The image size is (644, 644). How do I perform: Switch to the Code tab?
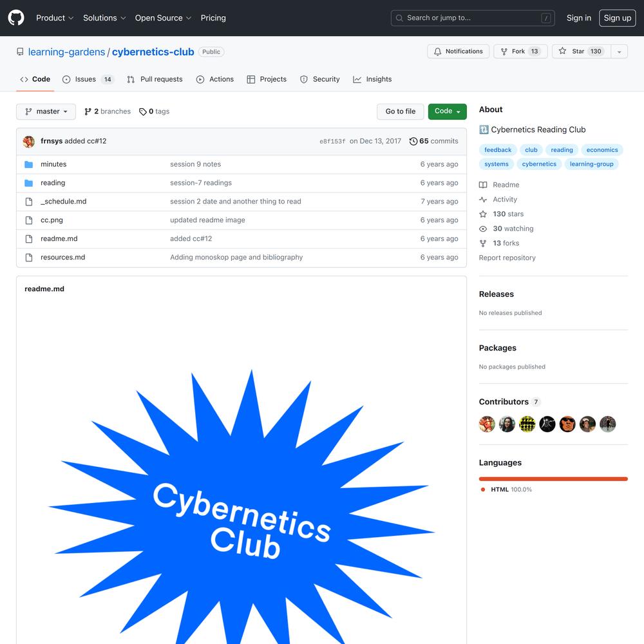(35, 79)
